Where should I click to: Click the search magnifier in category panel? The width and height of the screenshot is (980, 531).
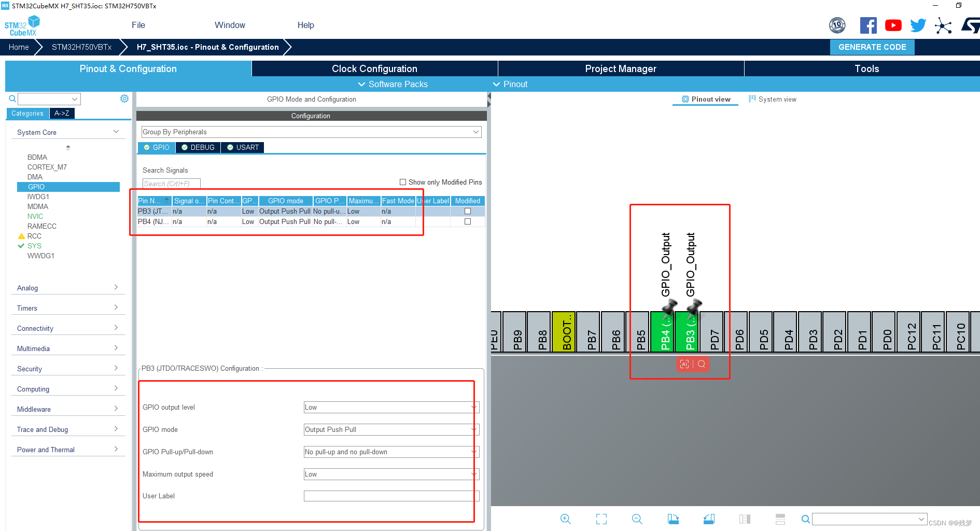(12, 99)
